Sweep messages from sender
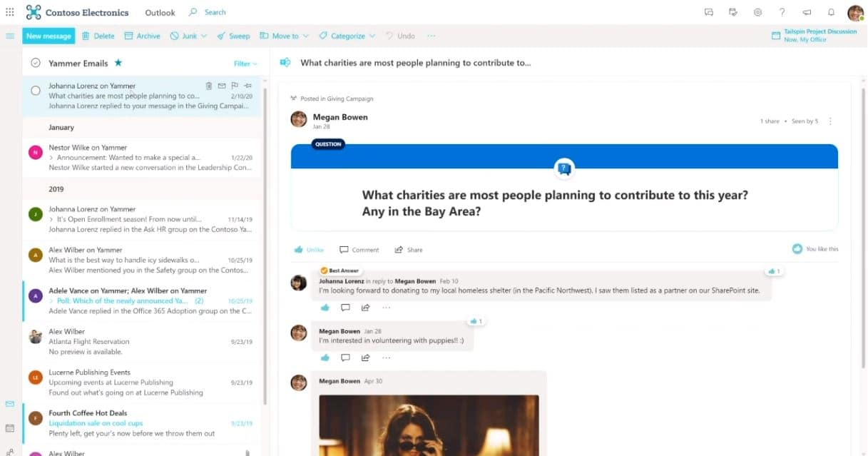 [x=234, y=36]
